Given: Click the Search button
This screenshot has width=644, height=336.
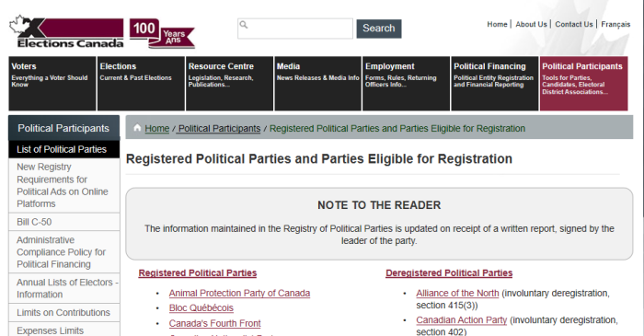Looking at the screenshot, I should [379, 29].
